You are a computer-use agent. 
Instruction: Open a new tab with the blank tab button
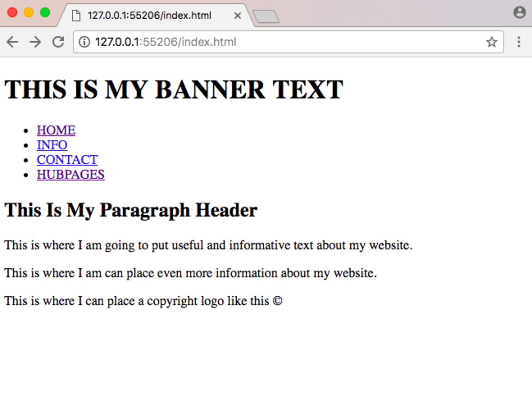point(266,16)
